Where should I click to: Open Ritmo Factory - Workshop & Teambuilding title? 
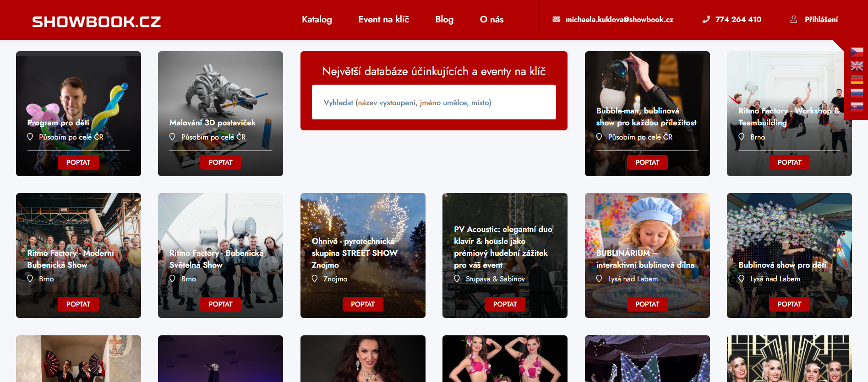click(789, 117)
